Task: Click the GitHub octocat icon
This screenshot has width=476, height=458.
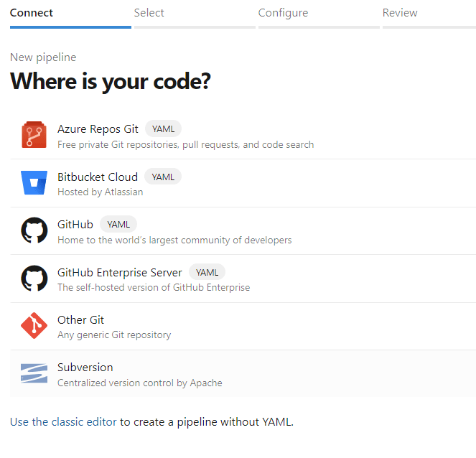Action: tap(34, 230)
